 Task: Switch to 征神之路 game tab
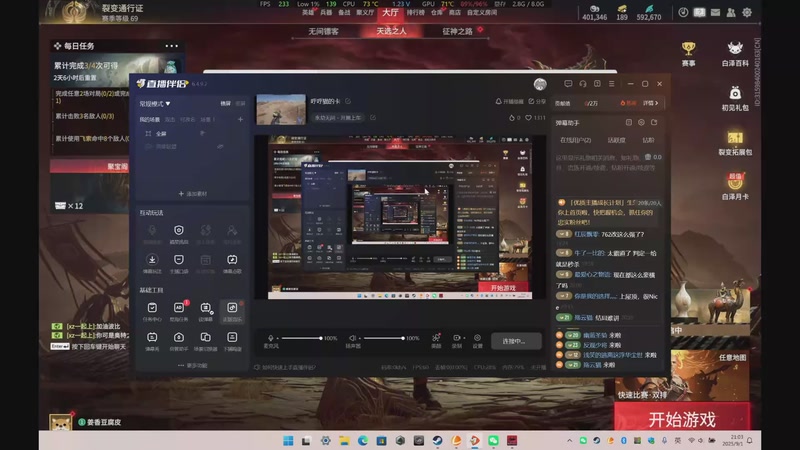(458, 31)
